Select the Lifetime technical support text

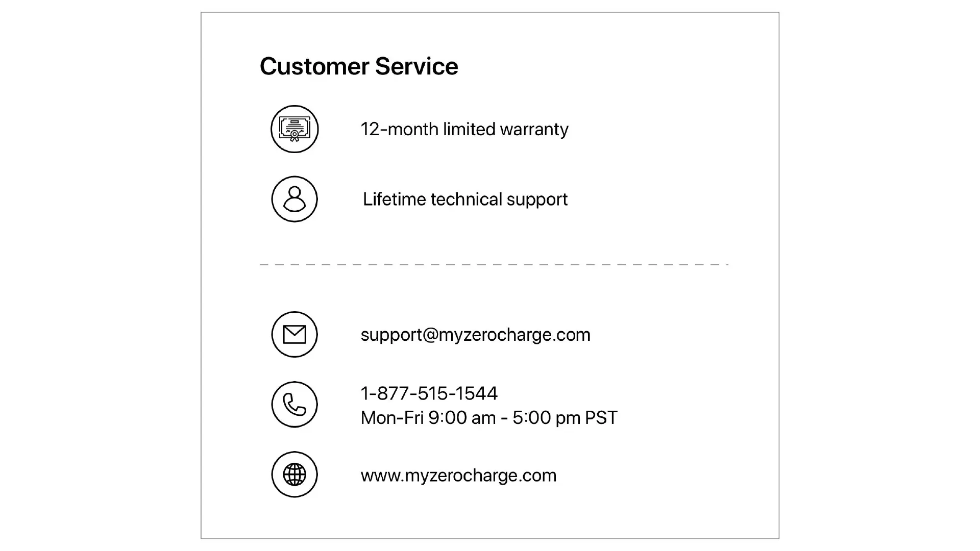[x=464, y=199]
